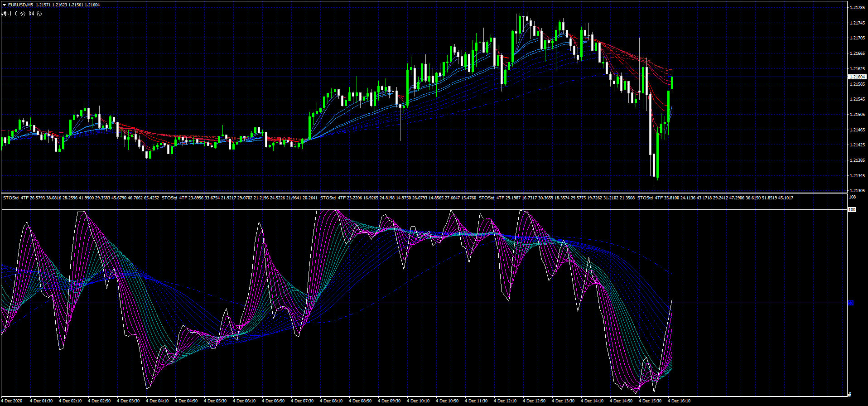The width and height of the screenshot is (868, 406).
Task: Click the 1.21705 price scale label
Action: [858, 38]
